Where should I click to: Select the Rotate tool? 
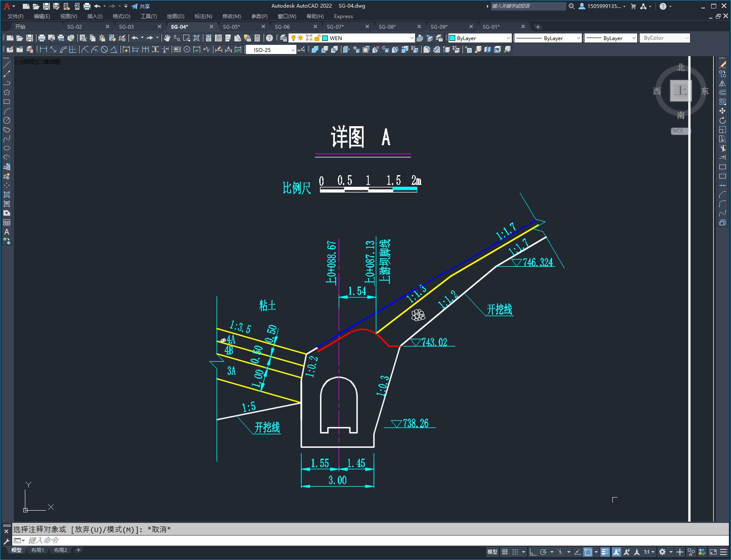coord(723,121)
